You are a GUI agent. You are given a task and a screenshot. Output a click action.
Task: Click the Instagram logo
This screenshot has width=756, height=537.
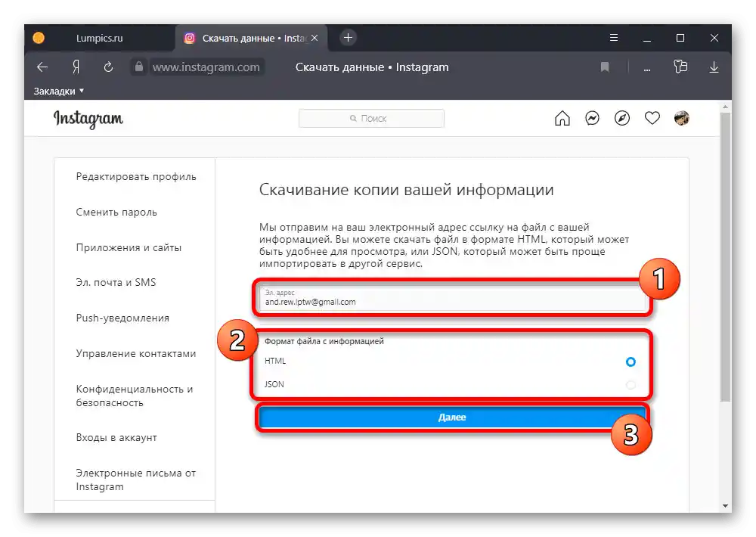pyautogui.click(x=88, y=119)
